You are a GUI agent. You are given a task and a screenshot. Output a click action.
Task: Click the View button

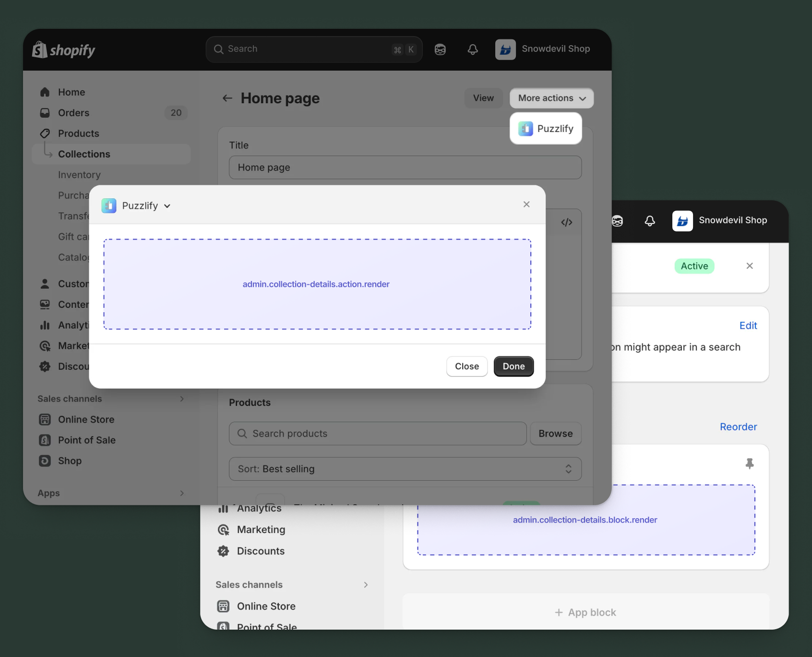(483, 98)
